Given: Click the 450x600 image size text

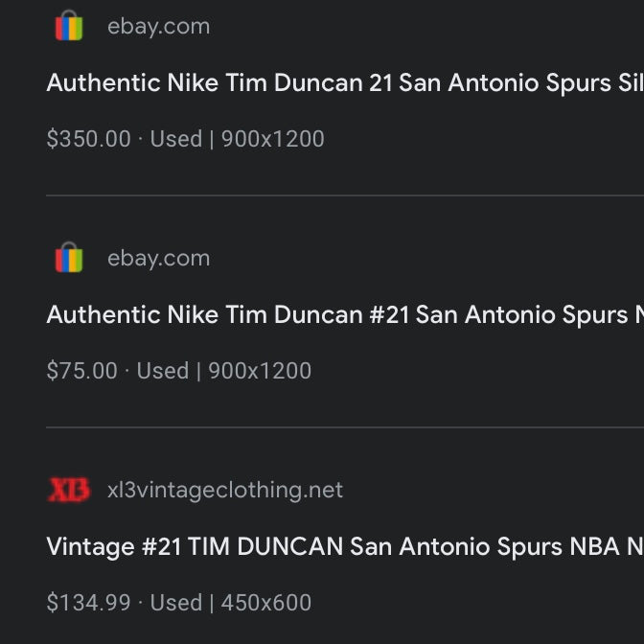Looking at the screenshot, I should coord(266,603).
